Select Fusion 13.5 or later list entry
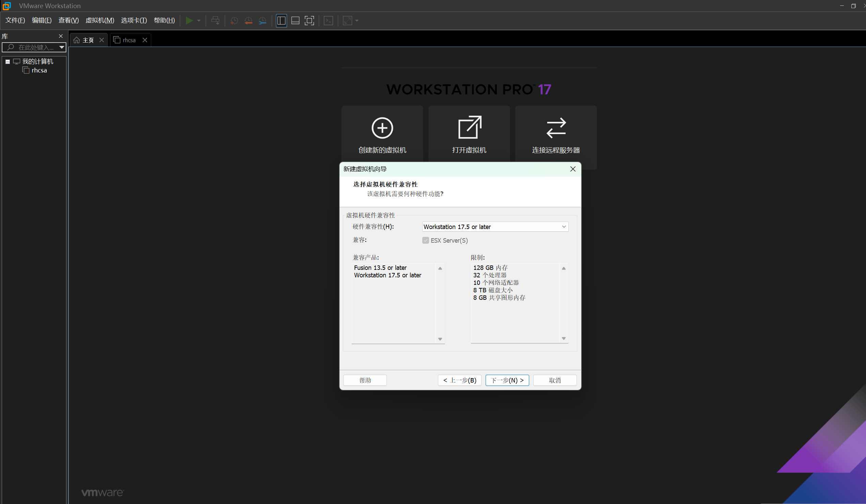Viewport: 866px width, 504px height. tap(380, 268)
